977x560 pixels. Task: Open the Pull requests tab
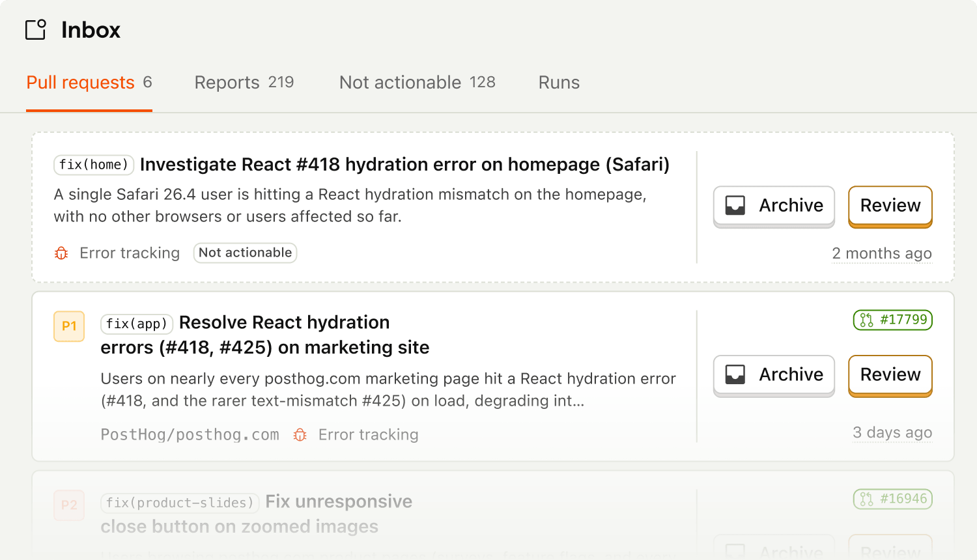click(89, 83)
